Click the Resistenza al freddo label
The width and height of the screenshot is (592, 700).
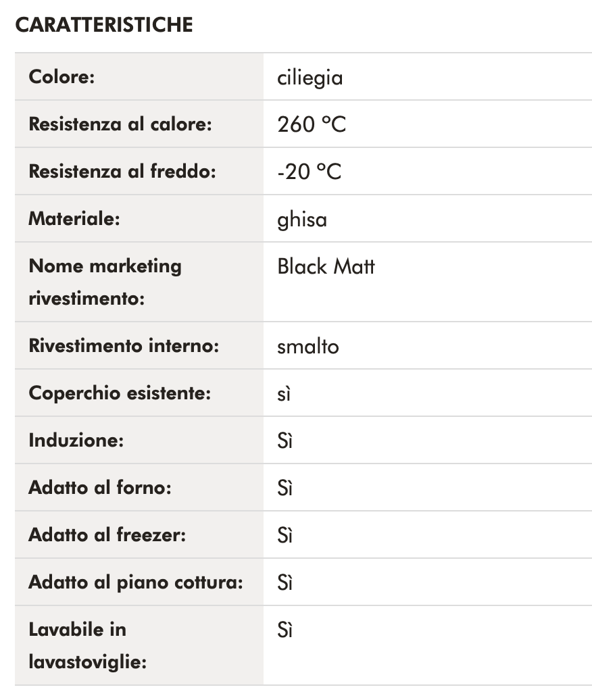click(122, 172)
